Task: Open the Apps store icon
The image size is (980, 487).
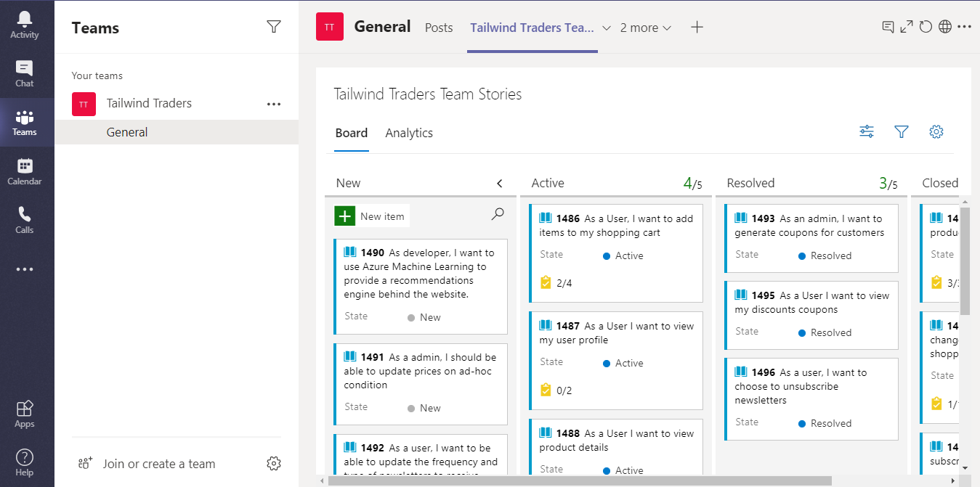Action: [25, 414]
